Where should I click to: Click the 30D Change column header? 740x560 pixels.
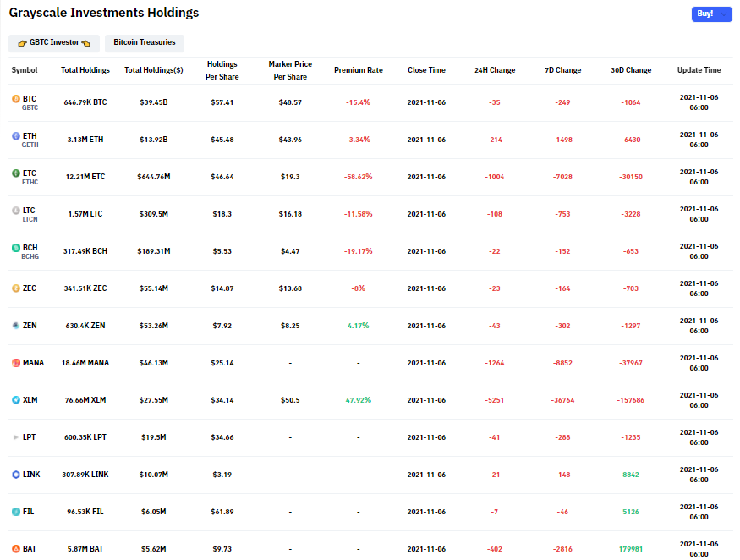tap(631, 70)
